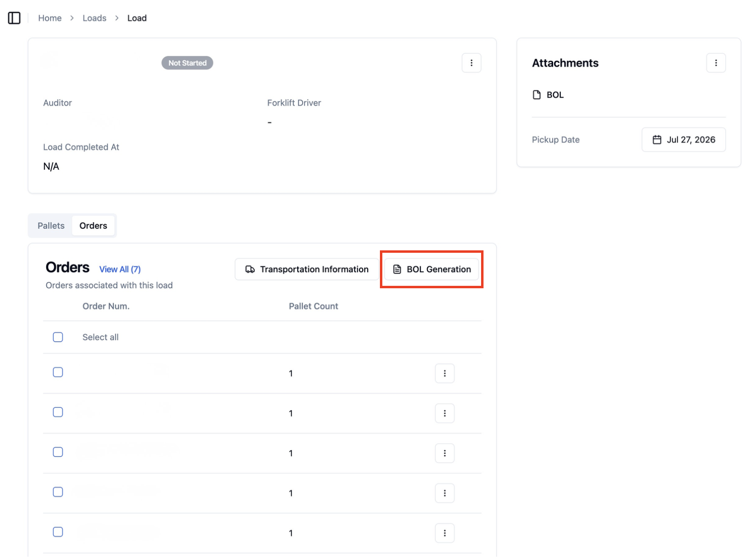Check the first order row checkbox
Viewport: 753px width, 560px height.
(58, 372)
